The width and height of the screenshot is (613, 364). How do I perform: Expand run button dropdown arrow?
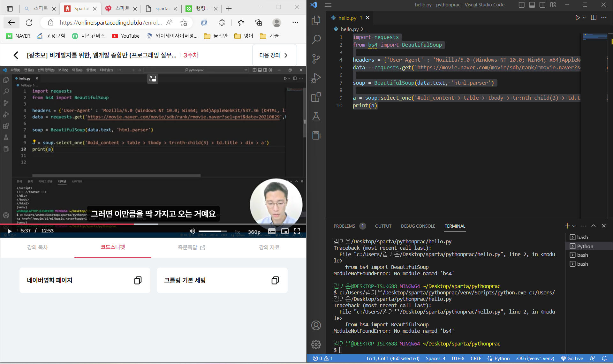tap(584, 18)
